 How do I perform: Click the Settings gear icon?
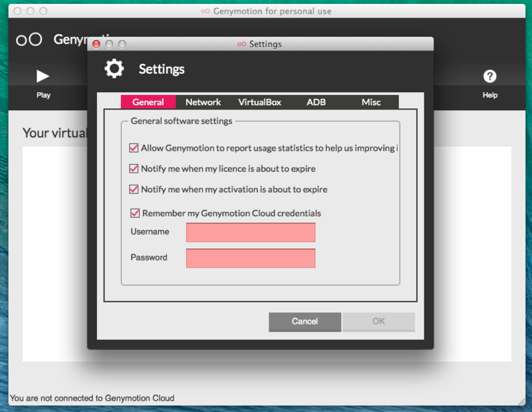click(x=114, y=68)
